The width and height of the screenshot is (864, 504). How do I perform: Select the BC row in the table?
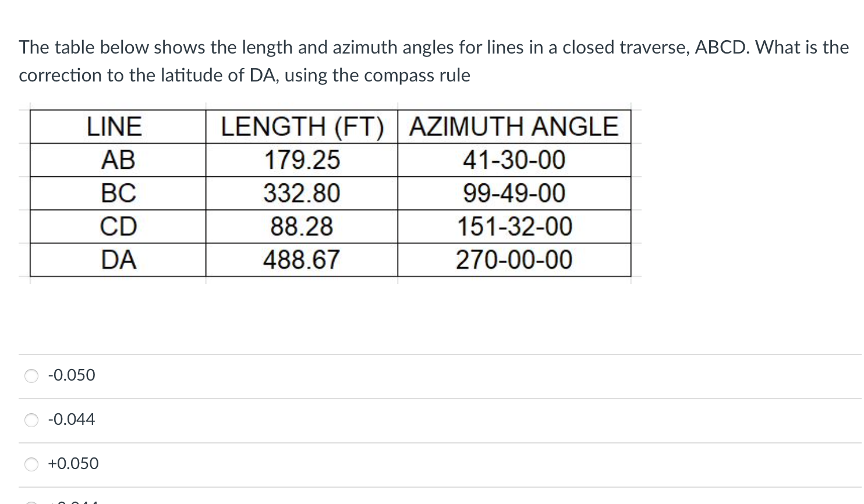coord(119,194)
